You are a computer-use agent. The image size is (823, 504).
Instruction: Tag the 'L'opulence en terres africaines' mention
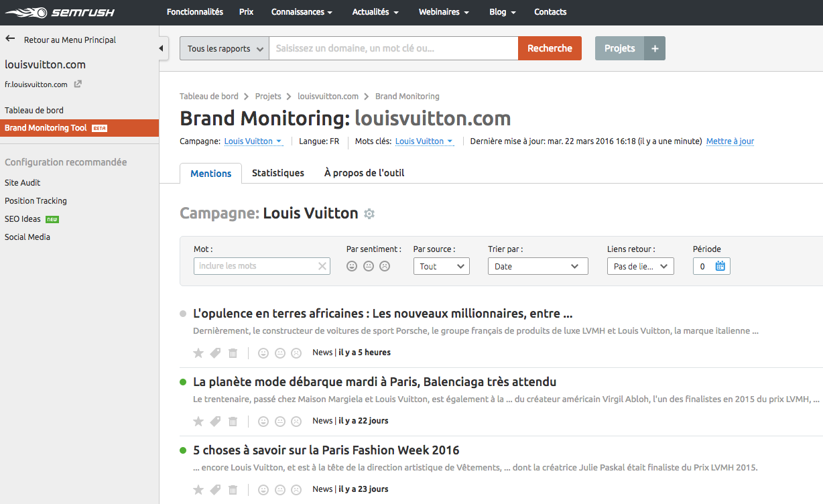click(x=215, y=353)
